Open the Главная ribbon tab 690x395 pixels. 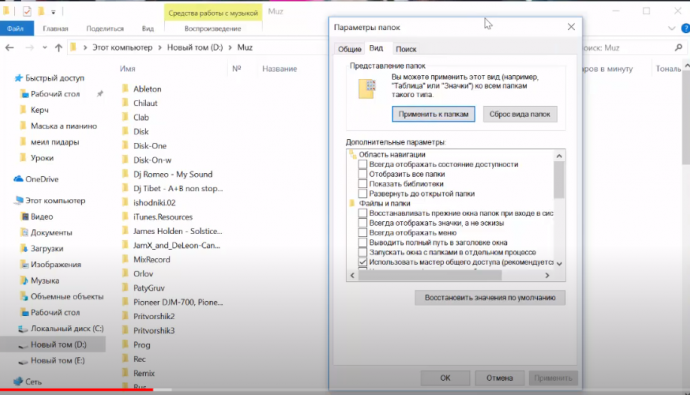(55, 29)
